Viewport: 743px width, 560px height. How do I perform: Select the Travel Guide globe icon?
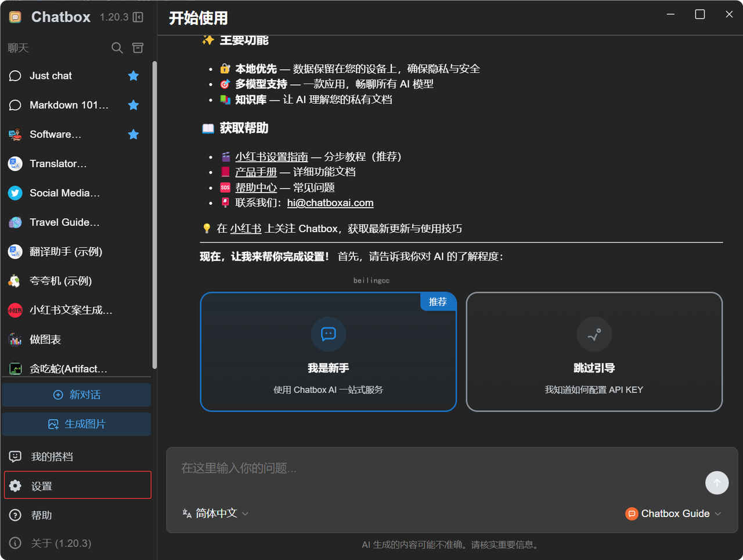click(15, 222)
